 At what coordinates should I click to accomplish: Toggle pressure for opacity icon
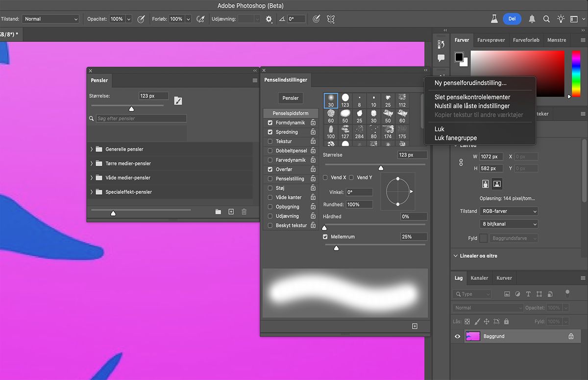tap(141, 19)
